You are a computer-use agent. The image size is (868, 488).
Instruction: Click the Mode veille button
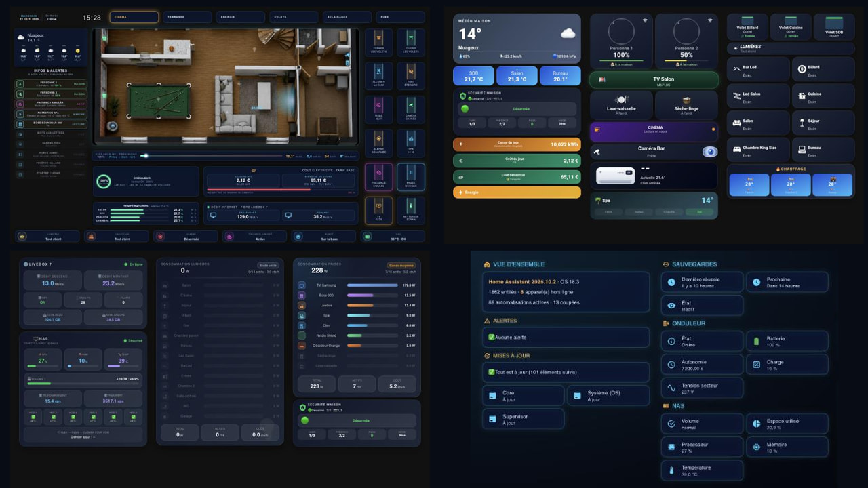point(268,266)
